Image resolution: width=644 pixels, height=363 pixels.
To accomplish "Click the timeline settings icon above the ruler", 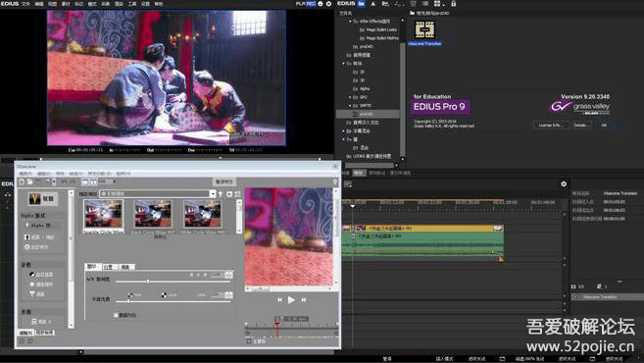I will pos(348,184).
